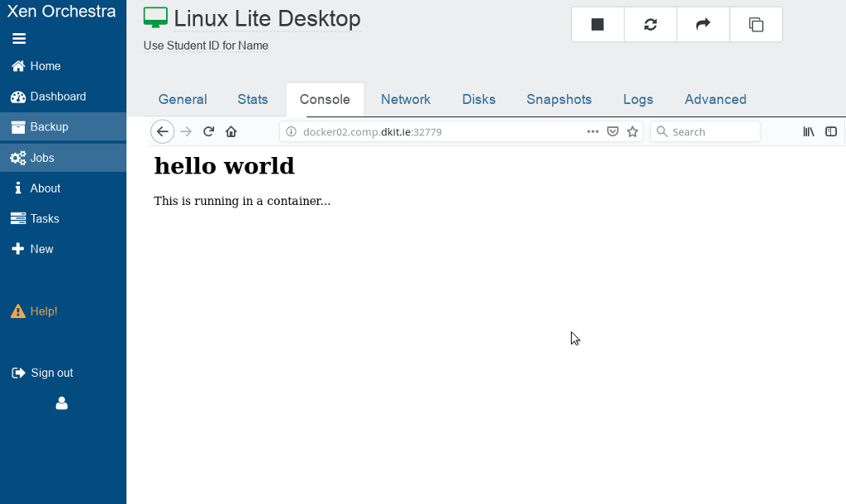The image size is (846, 504).
Task: Sign out of Xen Orchestra
Action: [43, 373]
